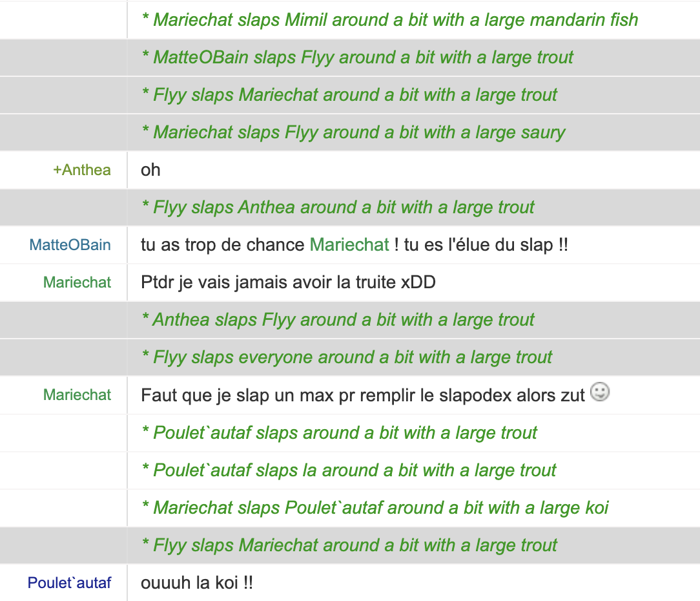Select the MatteOBain nickname in the sender column

point(70,245)
